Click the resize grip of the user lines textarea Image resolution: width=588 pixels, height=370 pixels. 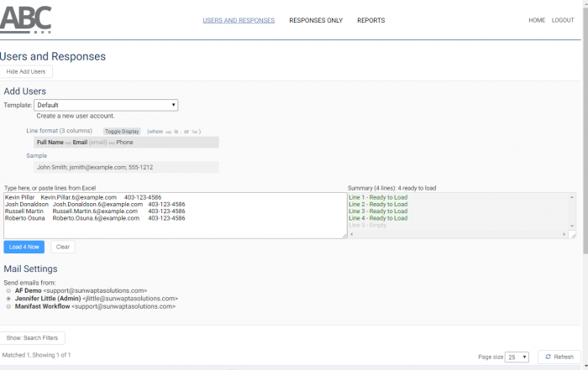[344, 235]
